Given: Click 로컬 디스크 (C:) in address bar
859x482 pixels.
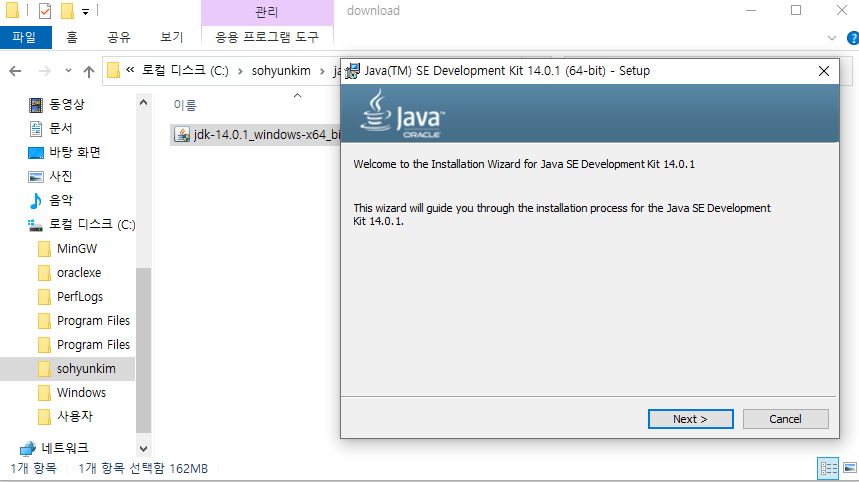Looking at the screenshot, I should (x=185, y=71).
